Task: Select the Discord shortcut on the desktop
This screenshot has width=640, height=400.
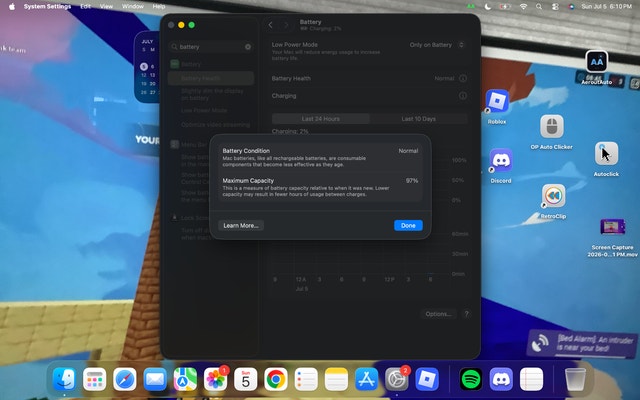Action: [x=501, y=161]
